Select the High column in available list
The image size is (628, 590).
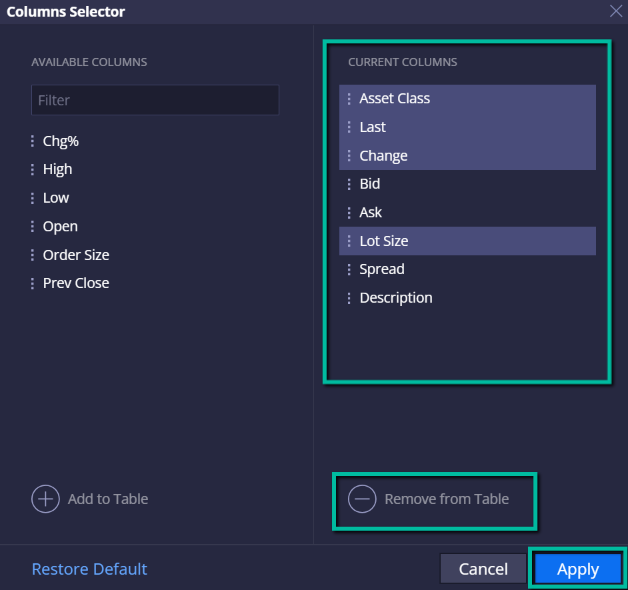[x=57, y=169]
